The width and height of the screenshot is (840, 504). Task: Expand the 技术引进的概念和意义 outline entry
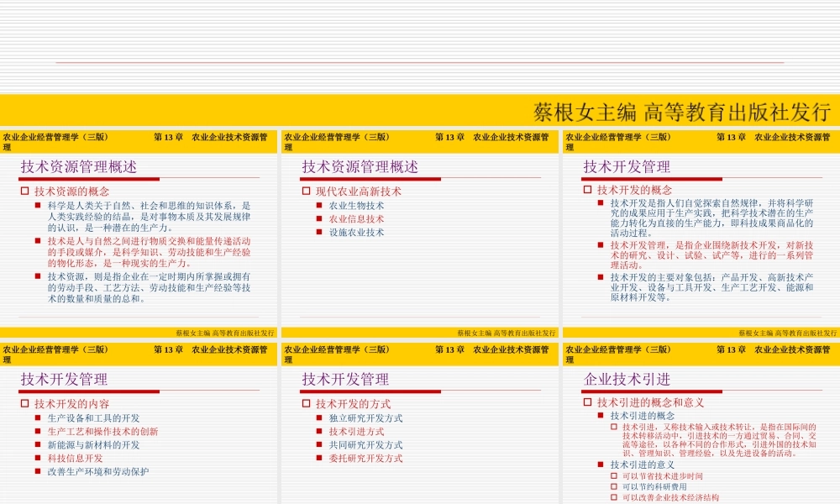click(646, 402)
